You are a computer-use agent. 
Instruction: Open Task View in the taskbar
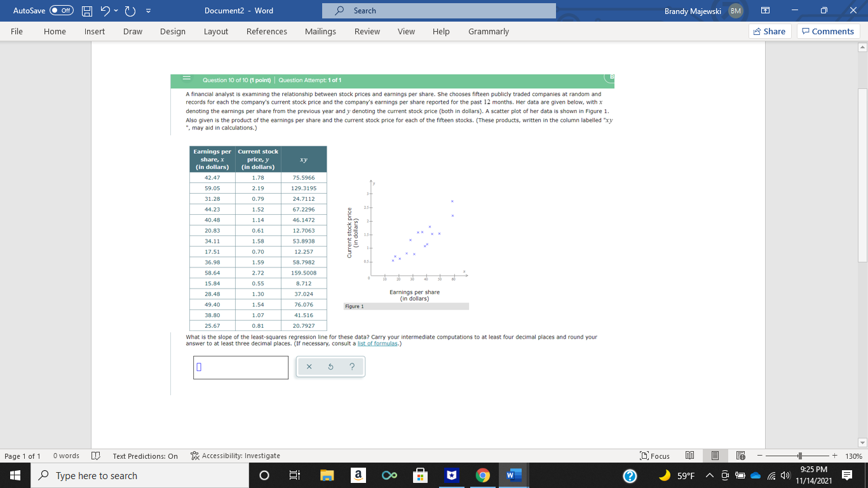tap(295, 475)
